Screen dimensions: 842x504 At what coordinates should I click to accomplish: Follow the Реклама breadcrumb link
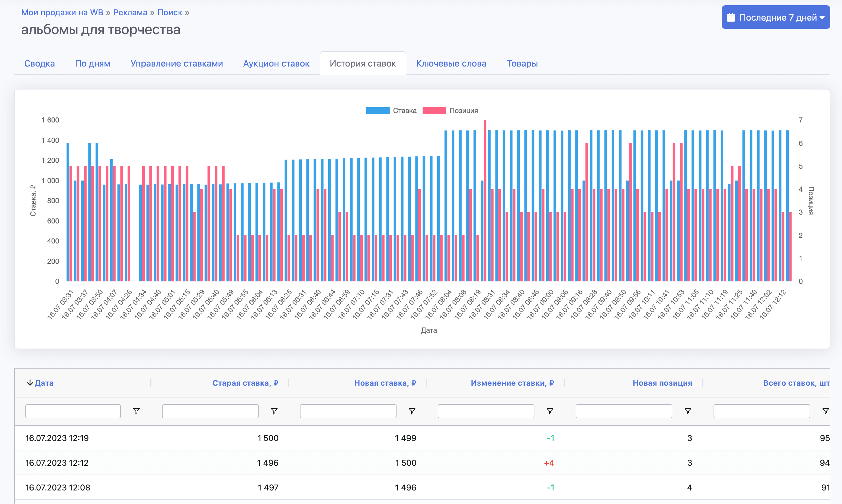tap(130, 13)
